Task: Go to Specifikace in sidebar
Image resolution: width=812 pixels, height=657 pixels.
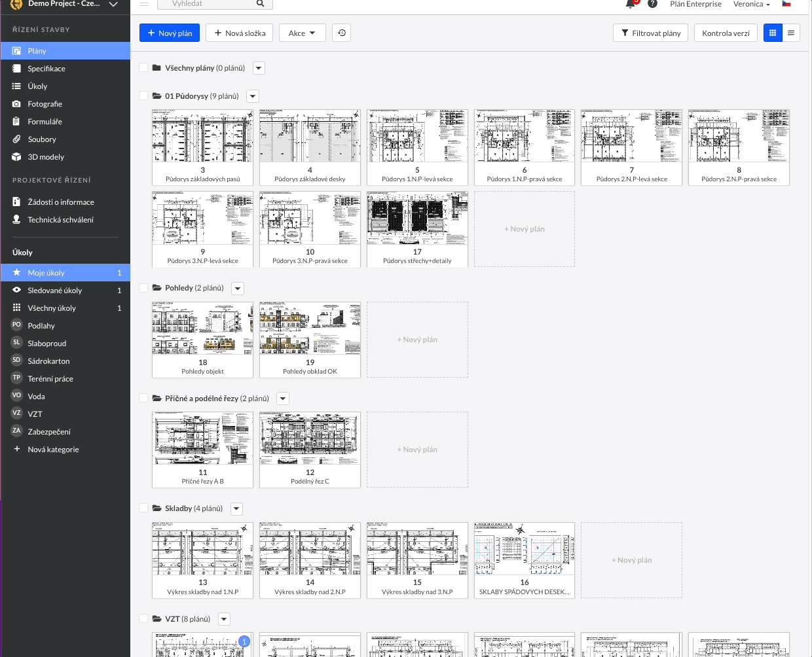Action: click(46, 69)
